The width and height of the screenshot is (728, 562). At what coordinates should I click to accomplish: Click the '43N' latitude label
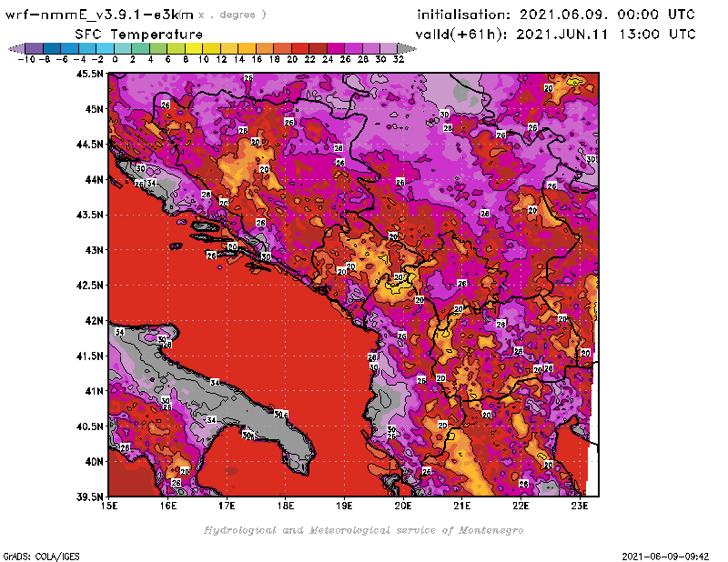click(x=95, y=250)
